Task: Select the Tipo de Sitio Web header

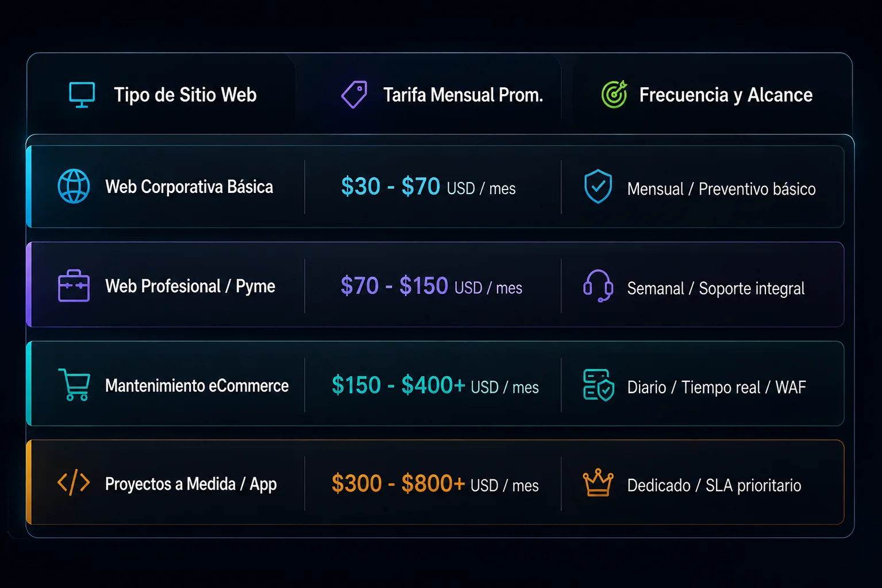Action: pos(185,95)
